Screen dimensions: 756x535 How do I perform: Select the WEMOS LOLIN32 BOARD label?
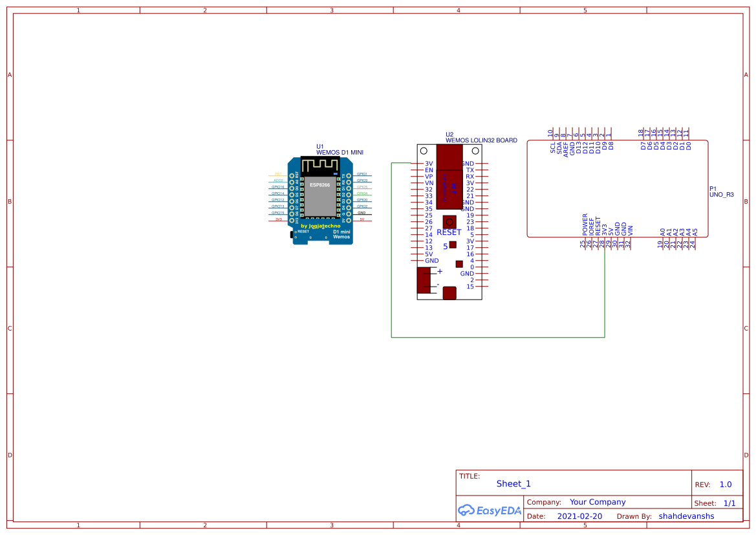point(481,140)
